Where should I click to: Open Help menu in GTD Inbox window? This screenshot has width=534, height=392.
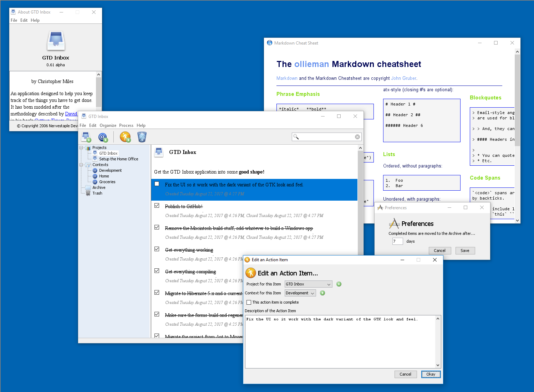click(141, 125)
